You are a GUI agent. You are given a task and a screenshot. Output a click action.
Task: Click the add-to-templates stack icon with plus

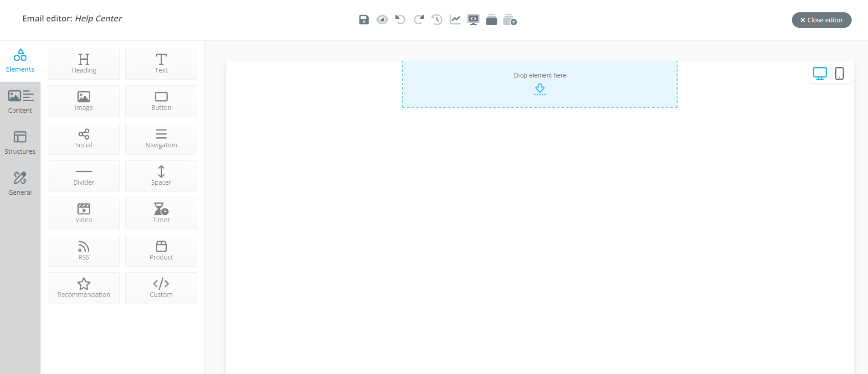[510, 20]
